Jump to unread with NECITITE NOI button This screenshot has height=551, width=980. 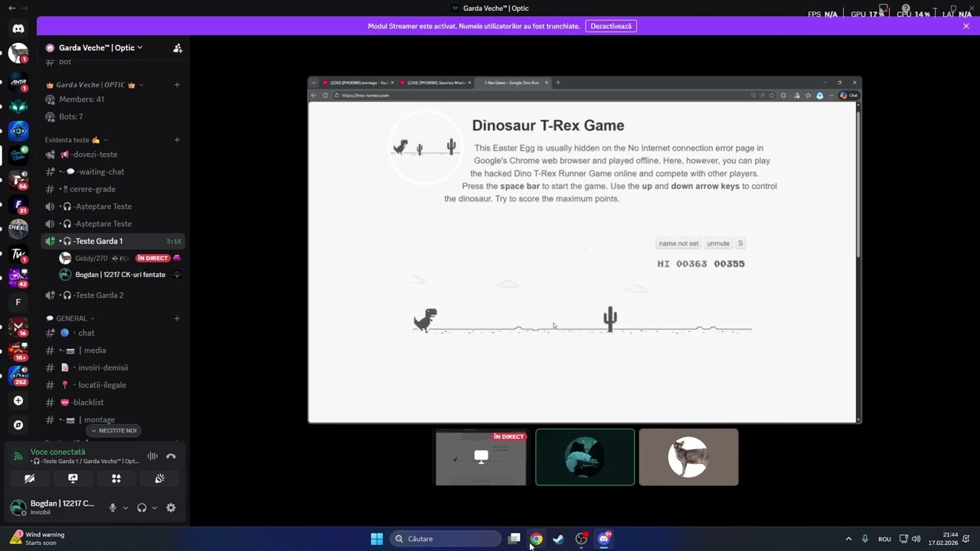[113, 431]
